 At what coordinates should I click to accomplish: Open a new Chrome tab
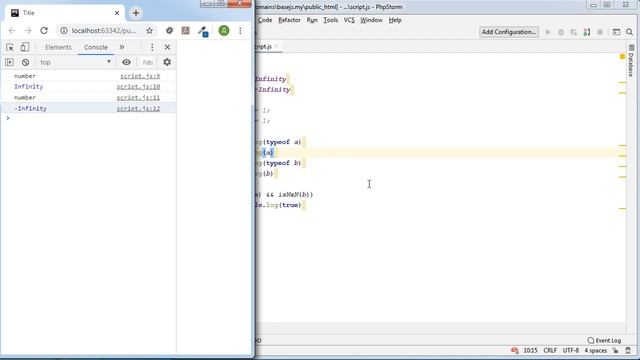click(x=136, y=13)
